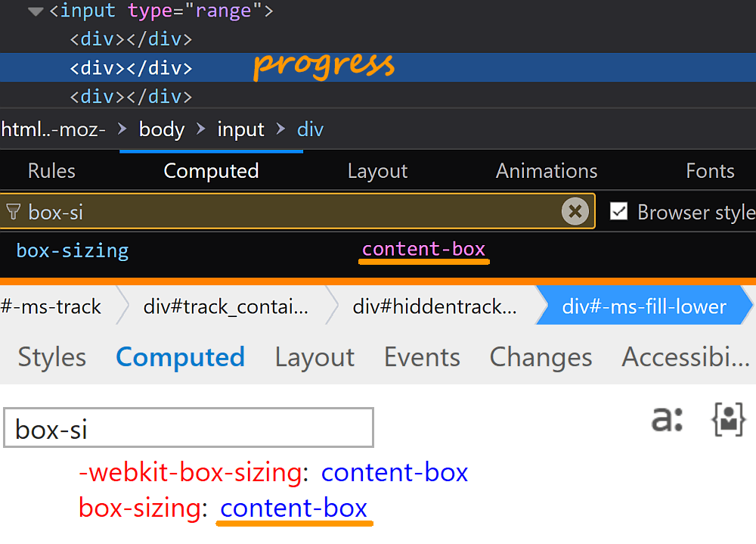Open the Changes tab

point(541,357)
